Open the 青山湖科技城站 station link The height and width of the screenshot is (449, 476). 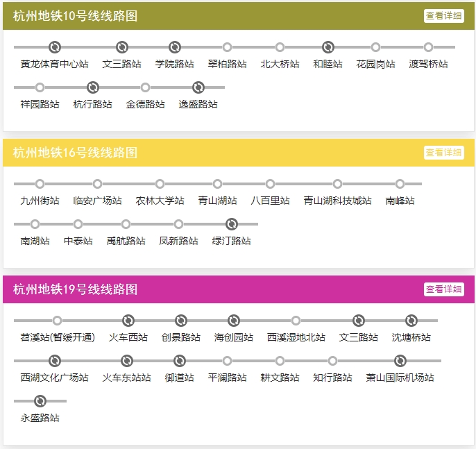coord(337,201)
